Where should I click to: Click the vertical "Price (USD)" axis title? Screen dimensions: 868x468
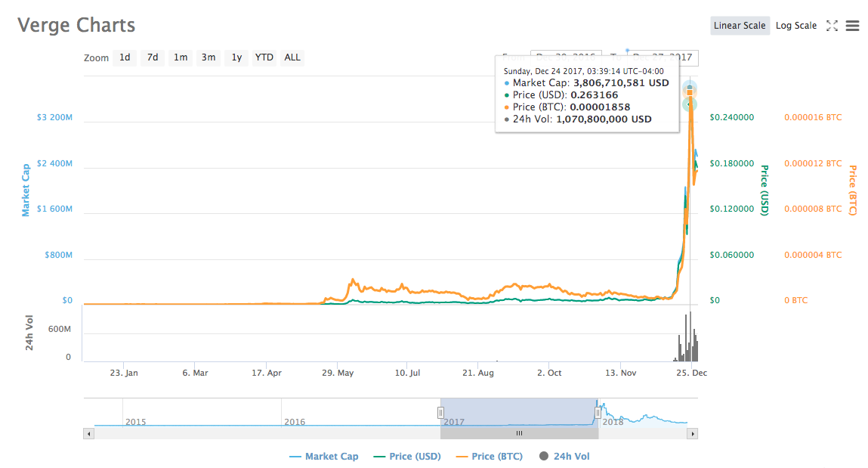coord(765,190)
